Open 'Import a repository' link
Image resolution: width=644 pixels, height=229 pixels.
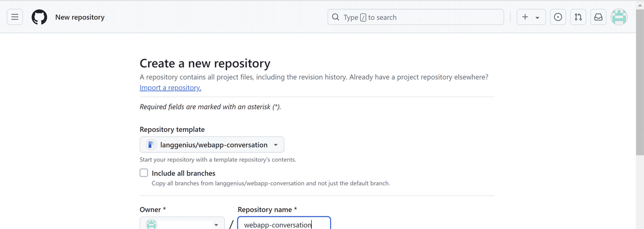(x=170, y=87)
